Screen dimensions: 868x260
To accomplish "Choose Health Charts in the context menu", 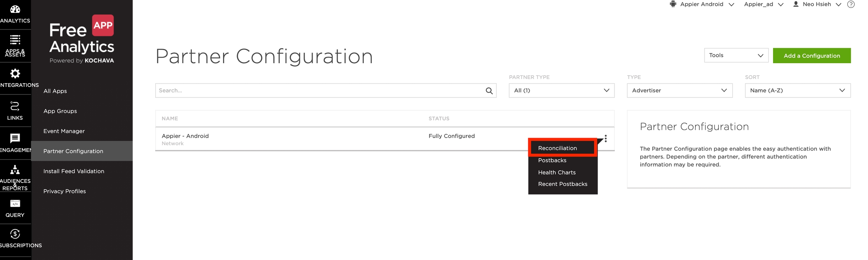I will tap(557, 172).
